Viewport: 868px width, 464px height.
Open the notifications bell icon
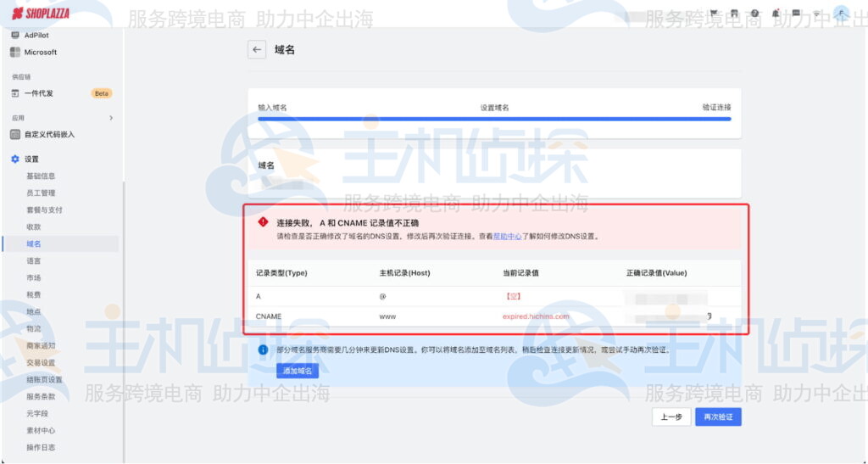(776, 14)
